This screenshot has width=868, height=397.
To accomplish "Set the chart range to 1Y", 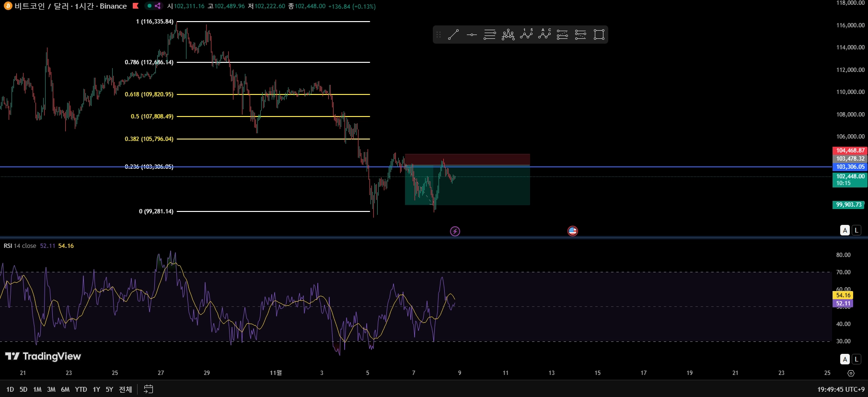I will tap(96, 389).
